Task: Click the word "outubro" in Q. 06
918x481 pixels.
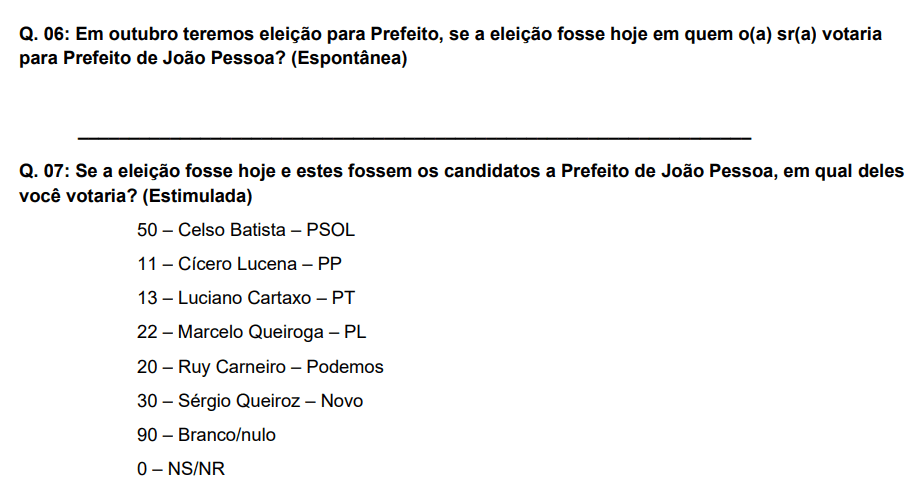Action: pyautogui.click(x=136, y=34)
